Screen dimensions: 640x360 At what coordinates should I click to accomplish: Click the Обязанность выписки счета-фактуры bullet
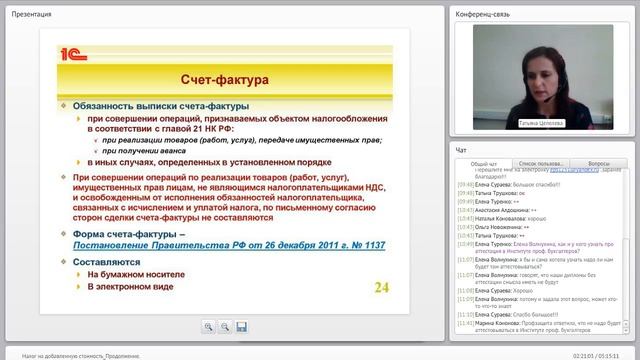[161, 106]
